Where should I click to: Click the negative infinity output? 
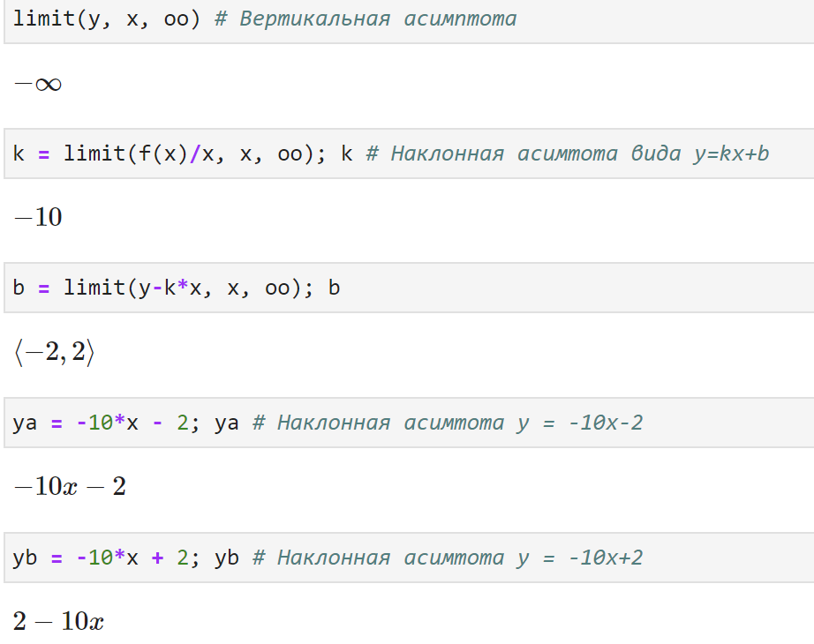point(37,85)
